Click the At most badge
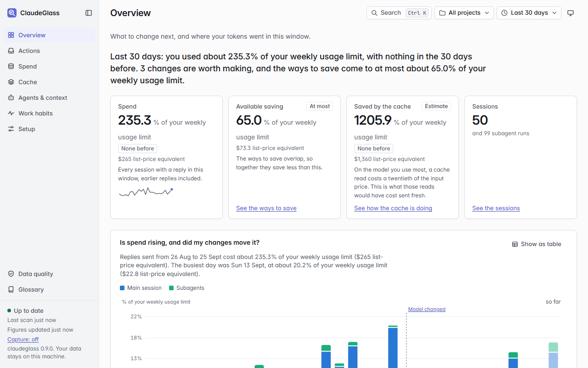This screenshot has width=588, height=368. coord(320,106)
